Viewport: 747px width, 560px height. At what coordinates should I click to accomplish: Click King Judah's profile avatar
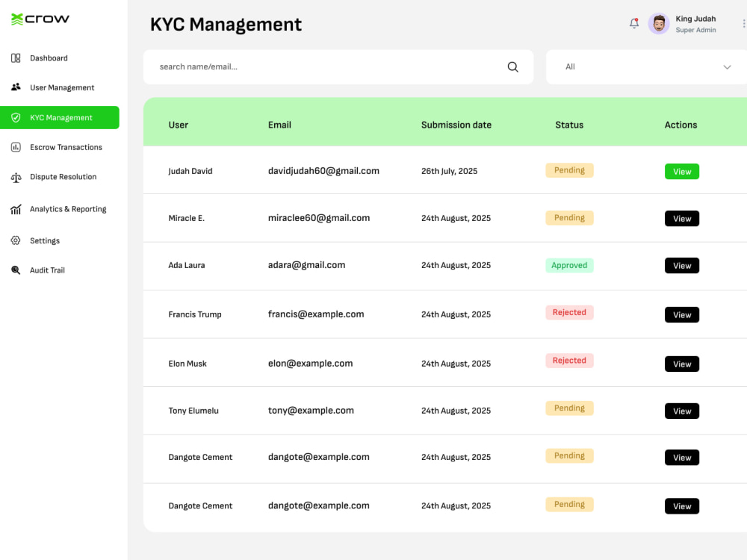point(659,23)
